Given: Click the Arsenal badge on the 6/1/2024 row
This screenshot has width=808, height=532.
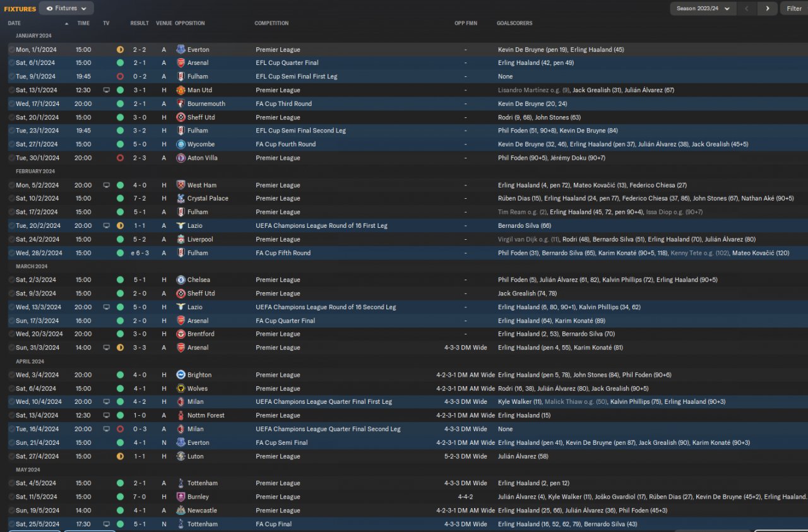Looking at the screenshot, I should 181,62.
